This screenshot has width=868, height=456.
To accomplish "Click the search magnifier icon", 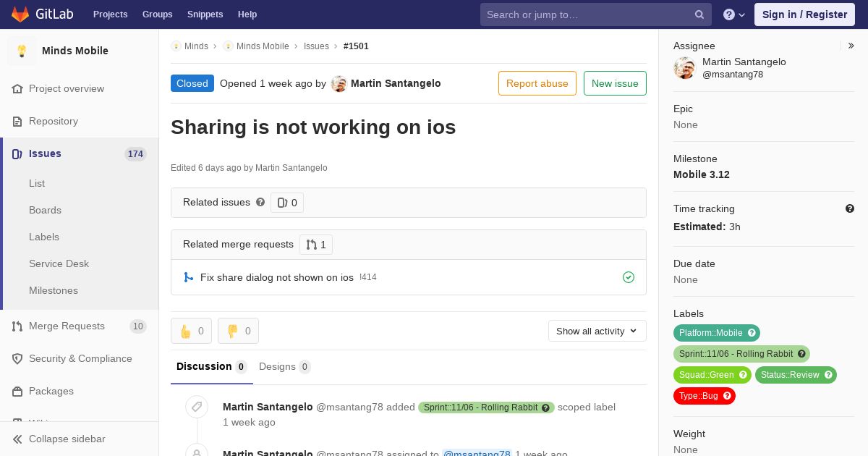I will (699, 14).
